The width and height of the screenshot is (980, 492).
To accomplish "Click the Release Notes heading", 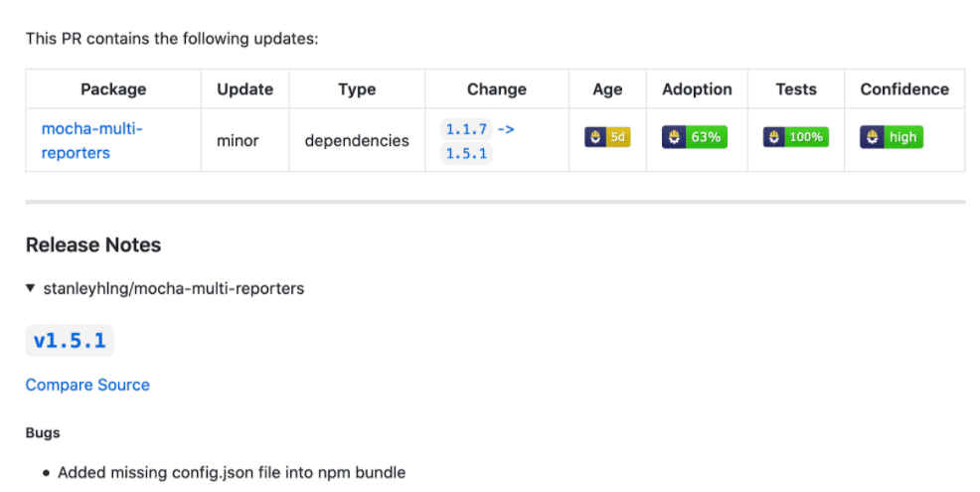I will (93, 245).
